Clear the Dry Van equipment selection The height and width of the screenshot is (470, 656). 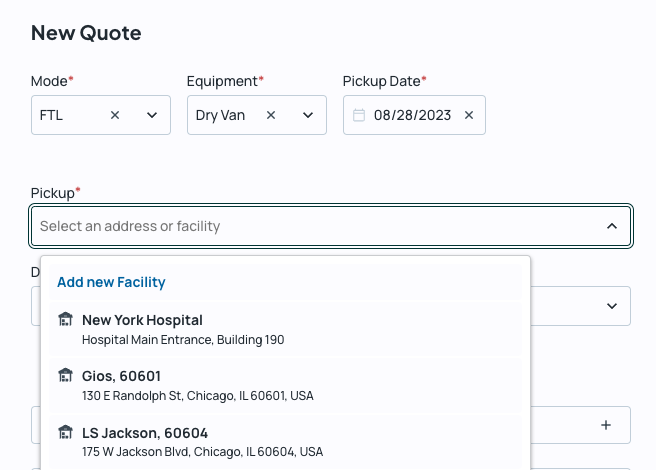(x=271, y=115)
